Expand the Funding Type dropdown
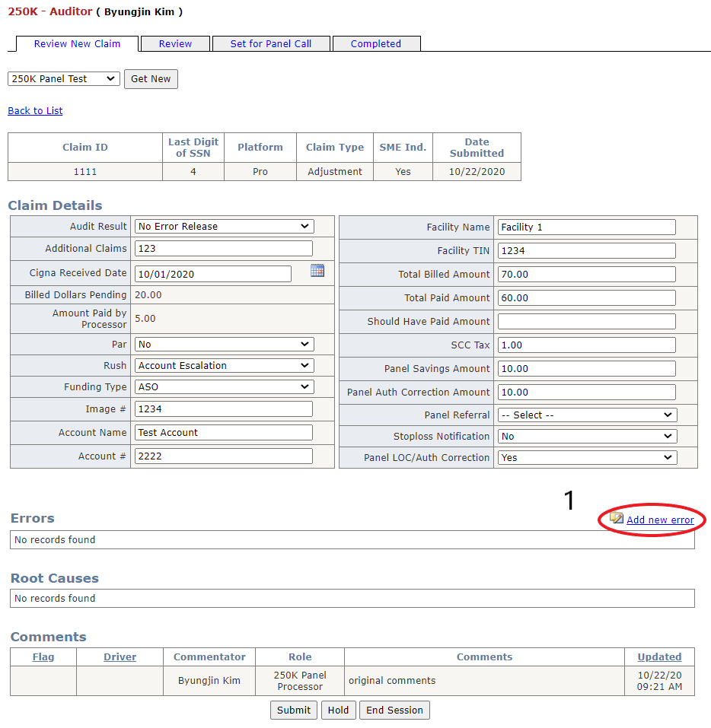The image size is (711, 728). point(225,386)
